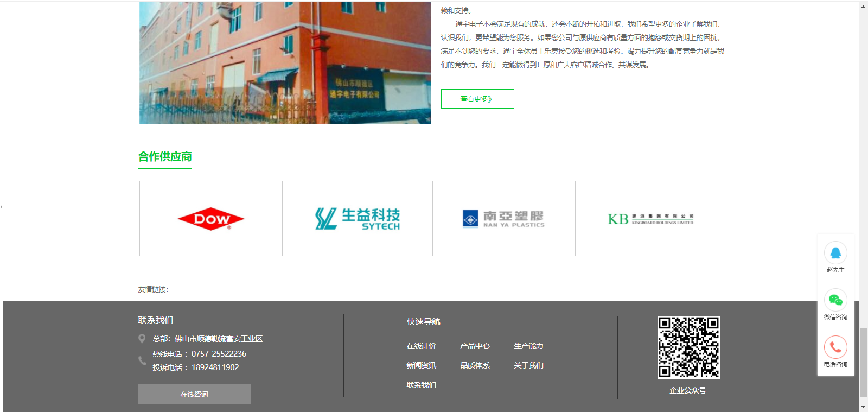Select the Nan Ya Plastics logo
868x412 pixels.
click(x=503, y=219)
